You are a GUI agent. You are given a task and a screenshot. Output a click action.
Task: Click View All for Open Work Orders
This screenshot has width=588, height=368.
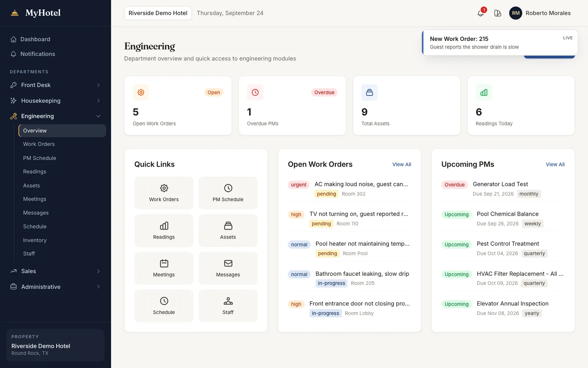point(402,164)
